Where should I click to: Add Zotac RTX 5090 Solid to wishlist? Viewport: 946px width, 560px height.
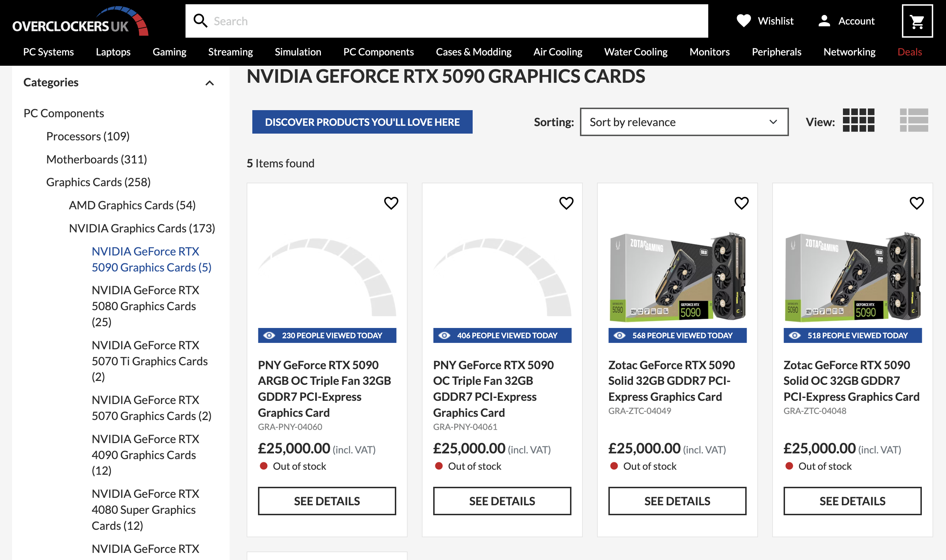741,203
